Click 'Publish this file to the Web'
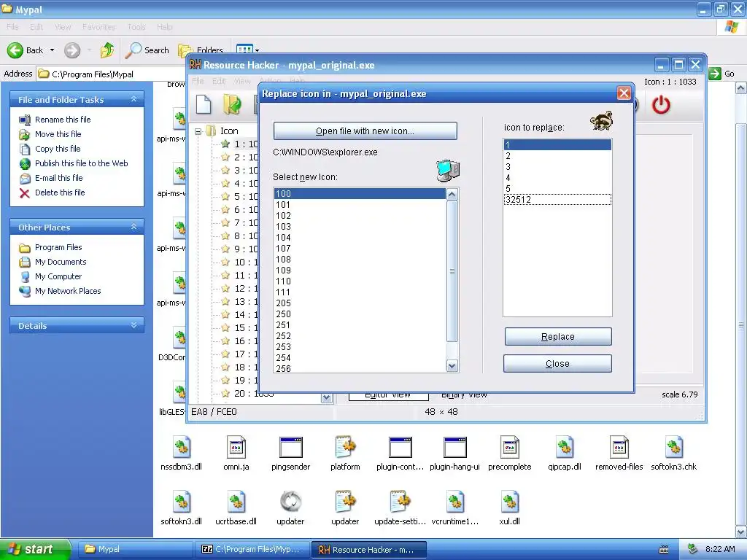 pyautogui.click(x=82, y=163)
